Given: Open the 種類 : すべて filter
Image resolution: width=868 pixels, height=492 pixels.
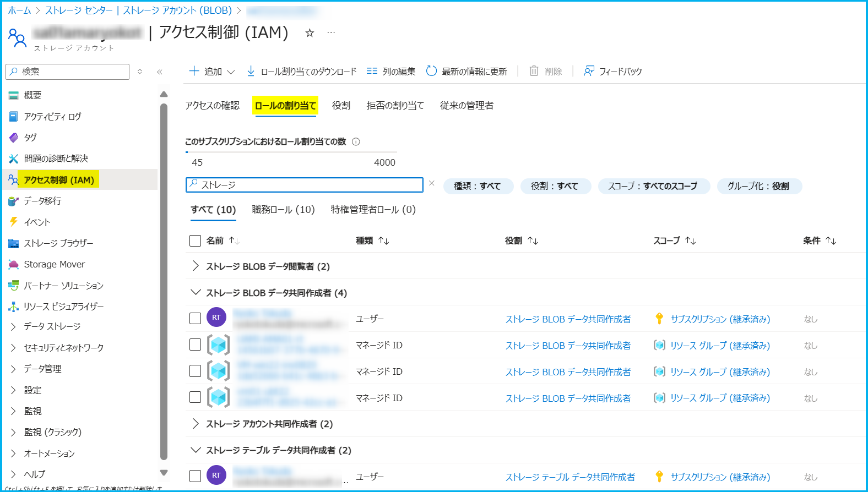Looking at the screenshot, I should 478,186.
